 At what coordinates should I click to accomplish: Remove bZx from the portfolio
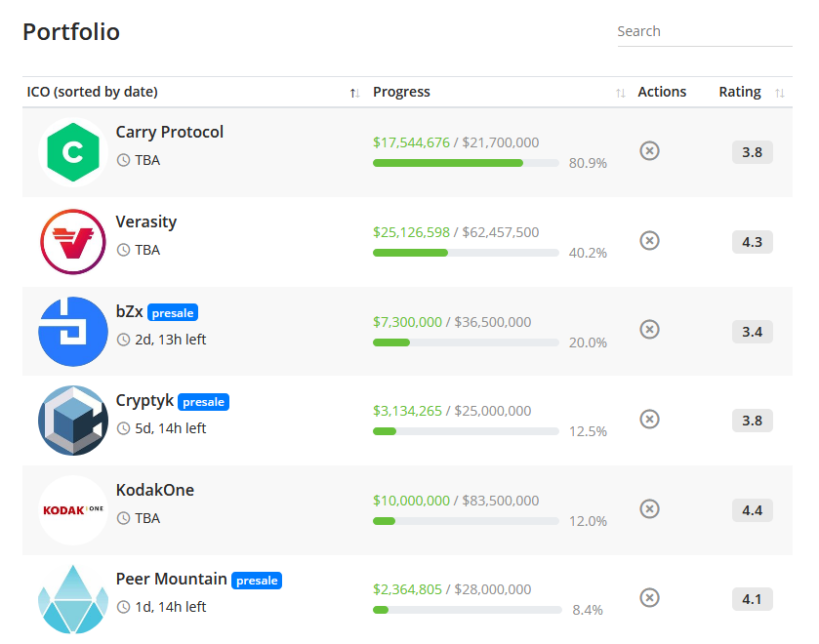(x=649, y=330)
